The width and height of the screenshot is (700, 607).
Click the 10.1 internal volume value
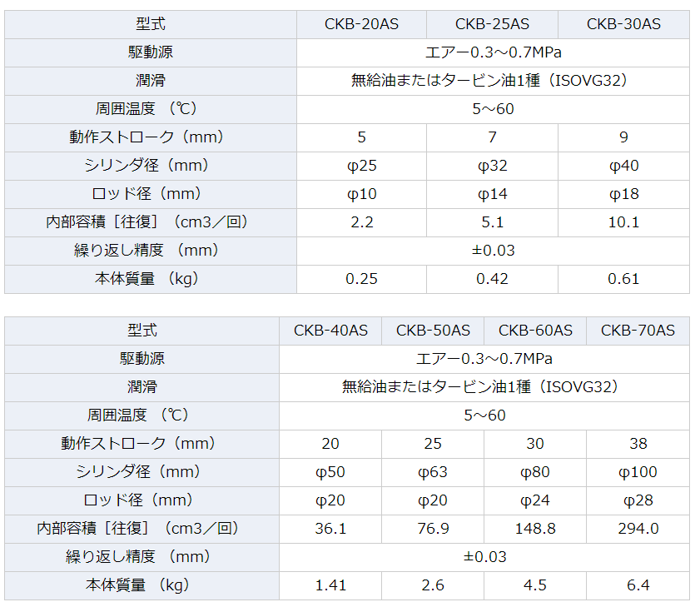point(623,222)
